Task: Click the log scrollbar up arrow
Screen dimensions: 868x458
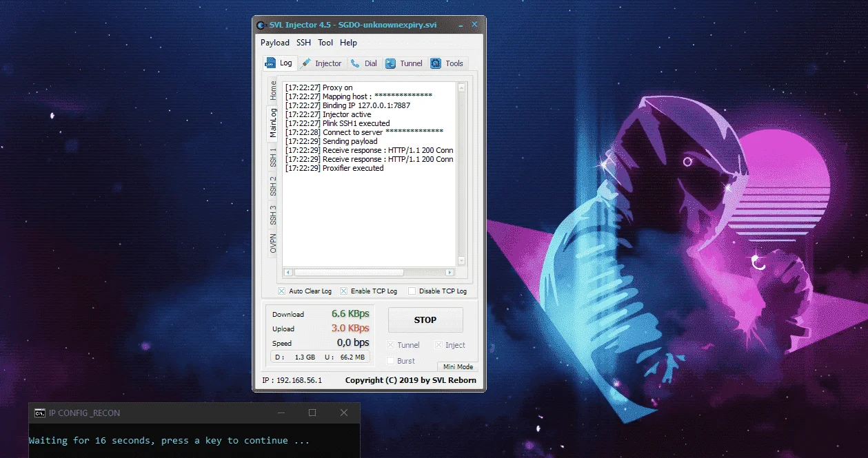Action: (x=462, y=87)
